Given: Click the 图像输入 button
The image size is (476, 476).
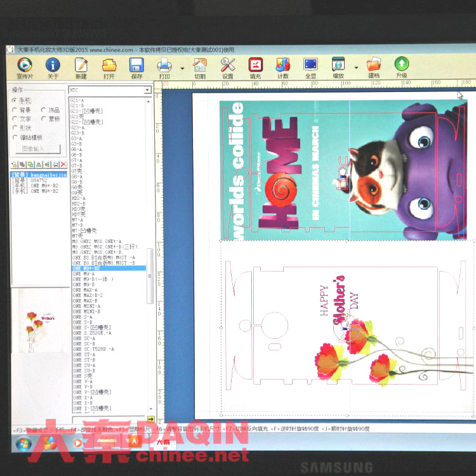Looking at the screenshot, I should pos(38,149).
